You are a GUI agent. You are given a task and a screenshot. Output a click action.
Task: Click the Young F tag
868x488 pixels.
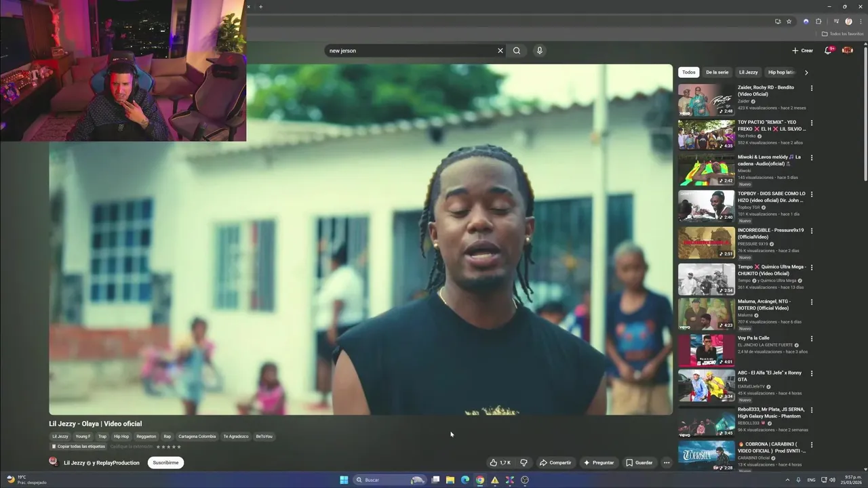coord(83,436)
